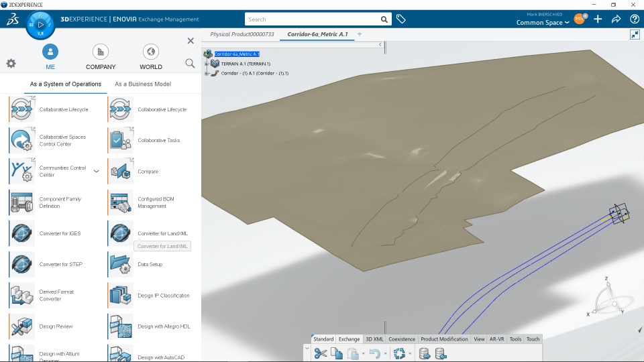Click the database export icon with right arrow

425,353
